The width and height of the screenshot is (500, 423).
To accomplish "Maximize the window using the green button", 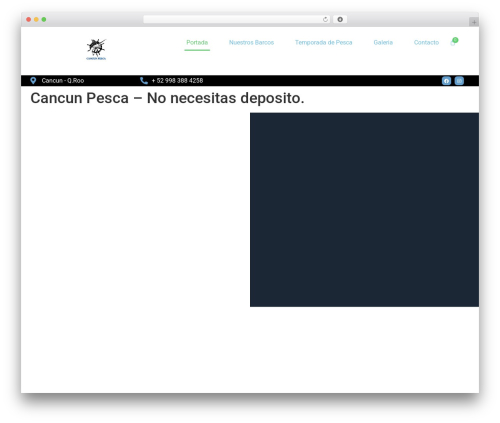I will tap(44, 19).
